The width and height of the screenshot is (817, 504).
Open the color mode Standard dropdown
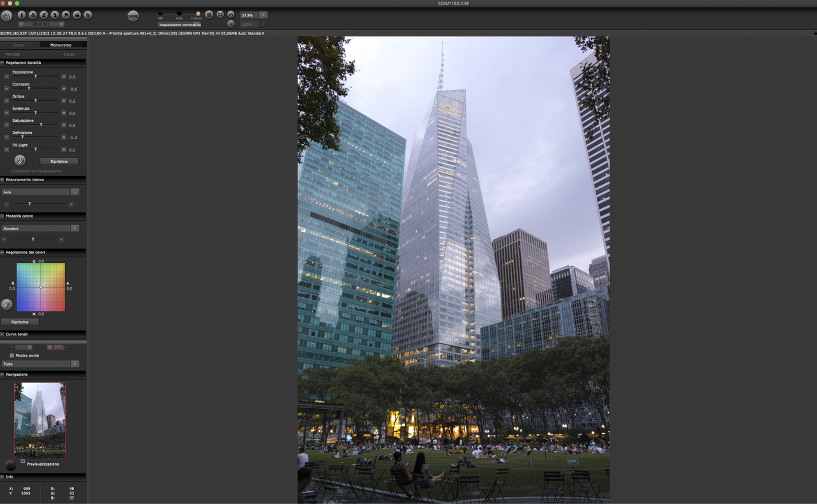pos(40,228)
